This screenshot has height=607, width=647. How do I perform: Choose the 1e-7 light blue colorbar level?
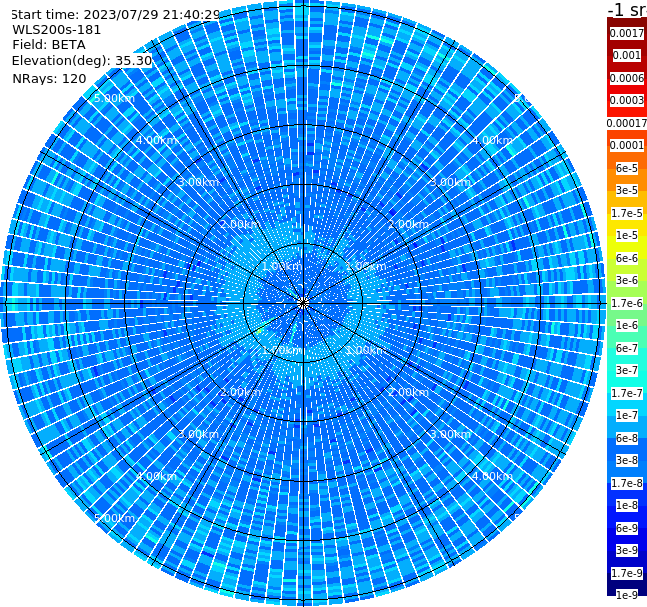pos(627,416)
